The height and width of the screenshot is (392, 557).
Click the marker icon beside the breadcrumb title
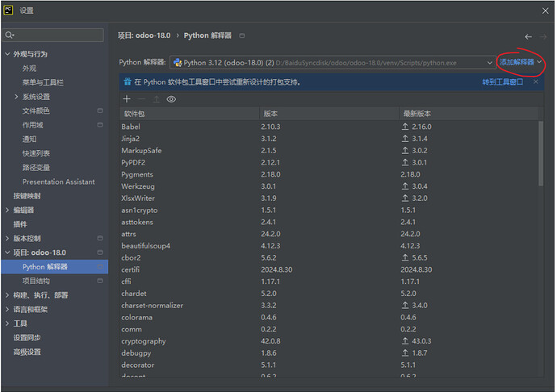click(242, 35)
